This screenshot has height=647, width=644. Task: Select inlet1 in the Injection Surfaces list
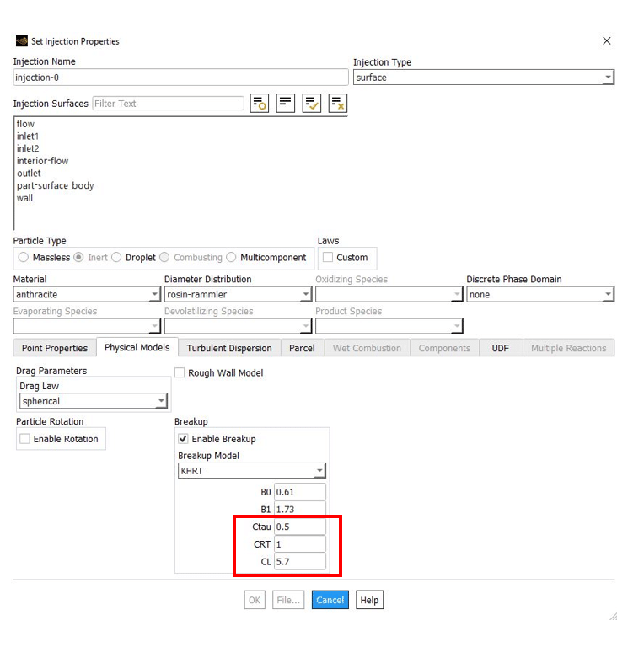28,136
